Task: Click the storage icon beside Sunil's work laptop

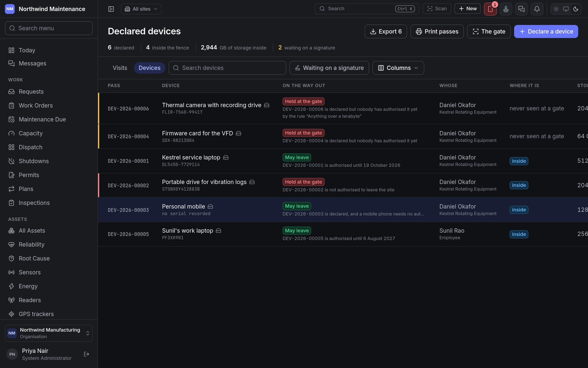Action: click(x=219, y=231)
